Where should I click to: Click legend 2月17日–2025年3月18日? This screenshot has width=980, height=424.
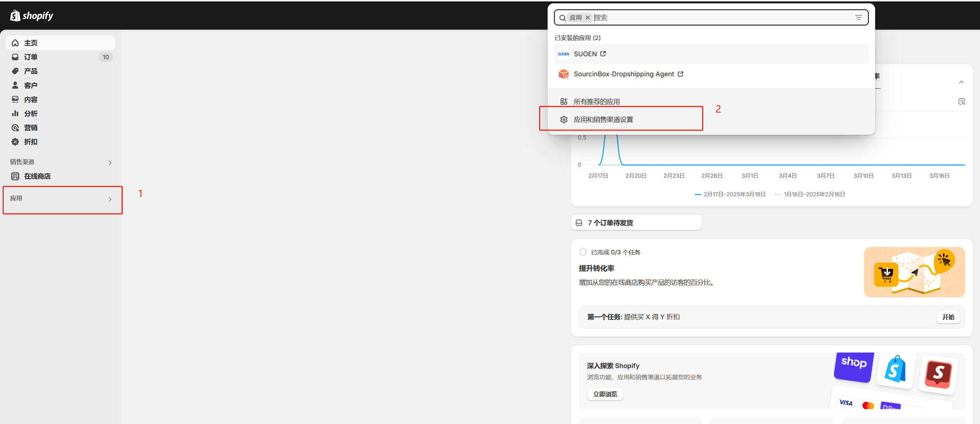click(730, 194)
